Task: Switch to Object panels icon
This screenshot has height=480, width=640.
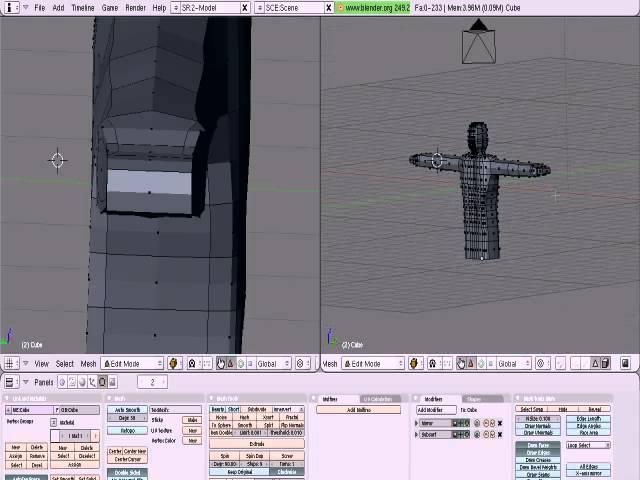Action: [x=92, y=382]
